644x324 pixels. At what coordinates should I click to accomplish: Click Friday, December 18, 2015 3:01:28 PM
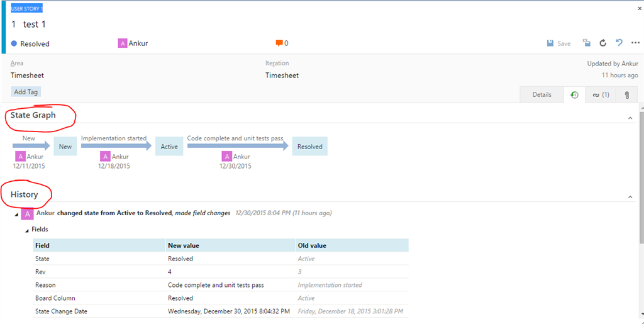(350, 311)
